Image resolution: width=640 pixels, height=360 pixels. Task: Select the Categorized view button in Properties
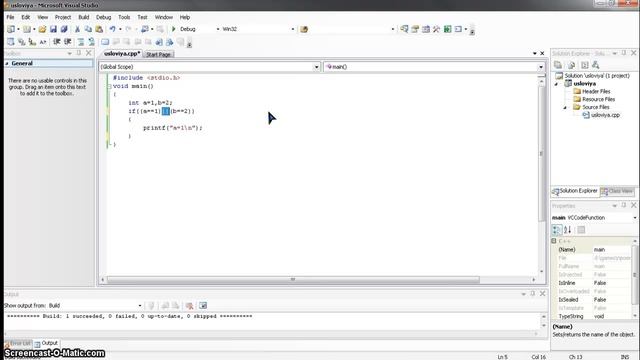pos(557,230)
